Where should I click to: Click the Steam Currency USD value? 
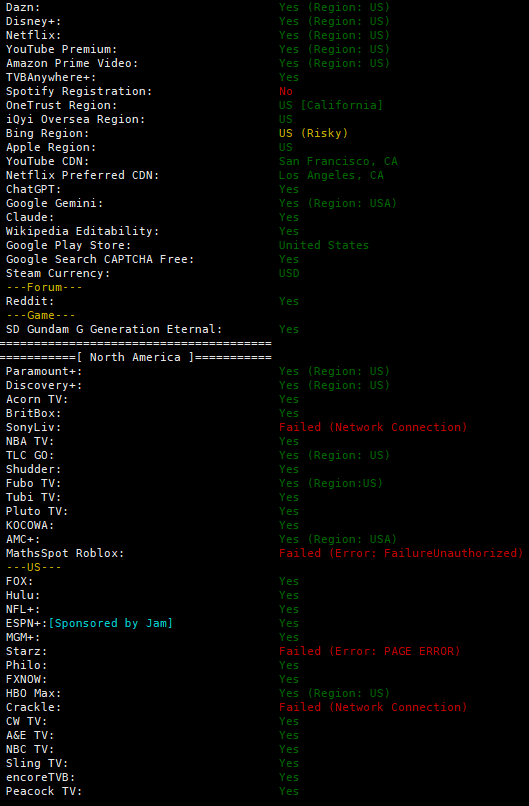pyautogui.click(x=289, y=273)
